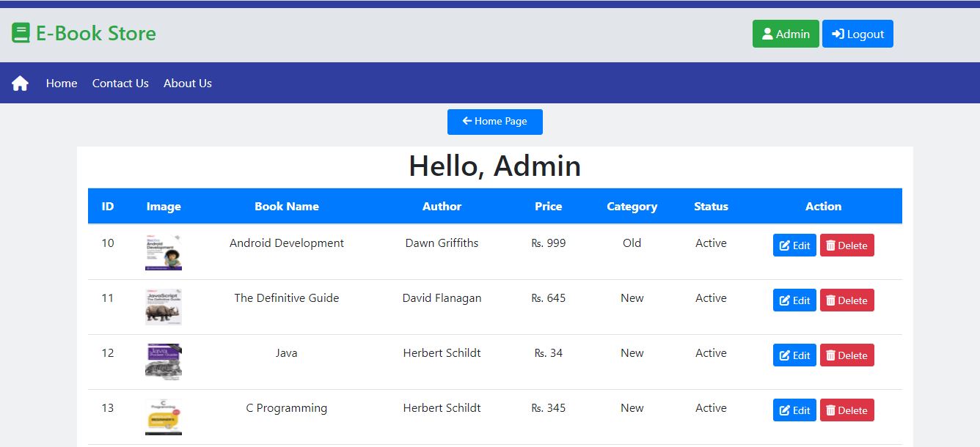Click the pencil Edit icon for Android Development
This screenshot has height=447, width=980.
pyautogui.click(x=785, y=245)
